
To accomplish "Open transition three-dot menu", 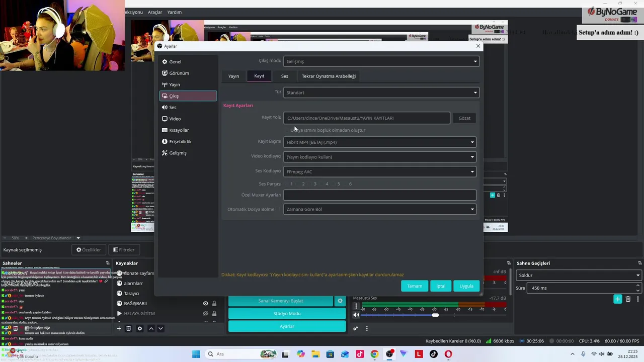I will click(638, 299).
